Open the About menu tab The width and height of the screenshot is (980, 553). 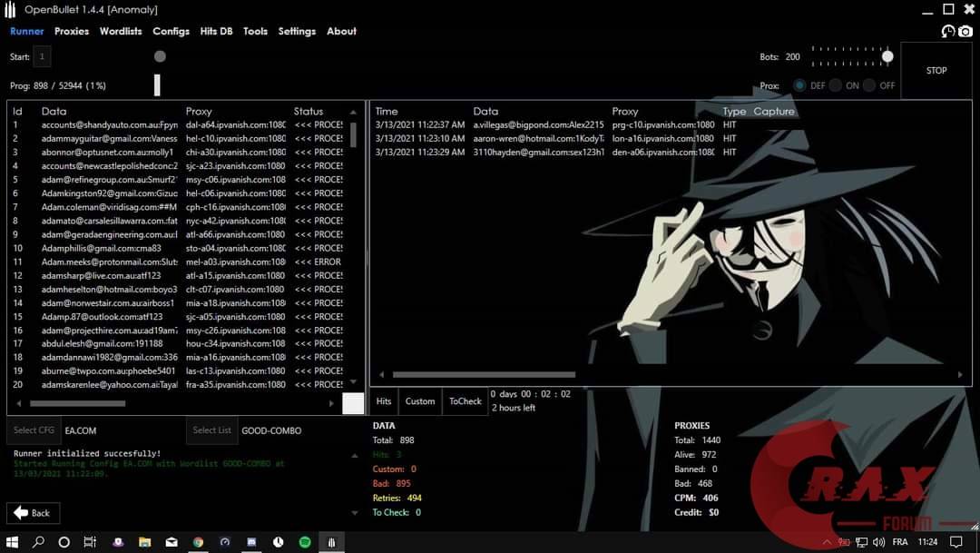[x=341, y=31]
